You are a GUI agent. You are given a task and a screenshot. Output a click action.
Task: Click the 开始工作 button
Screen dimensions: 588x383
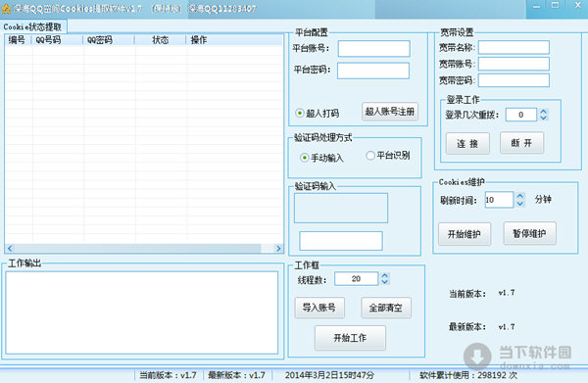[x=350, y=338]
